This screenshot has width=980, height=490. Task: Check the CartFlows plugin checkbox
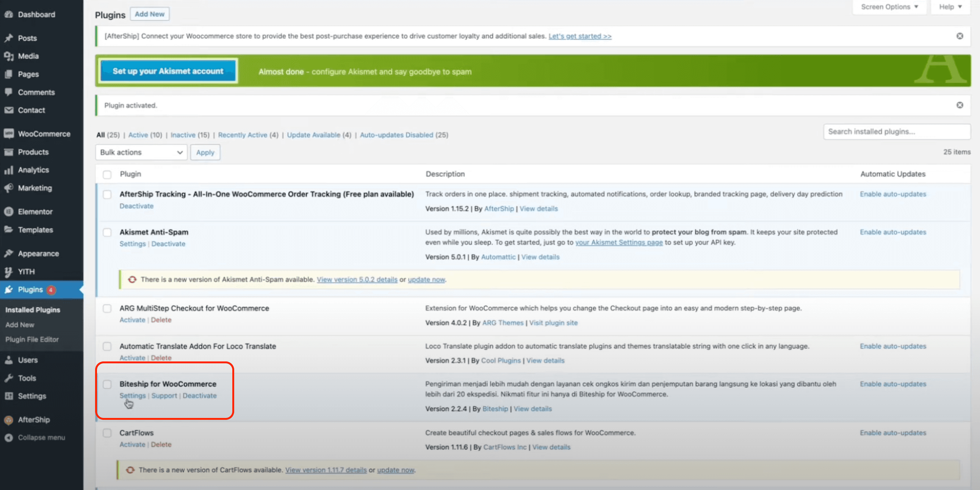107,433
